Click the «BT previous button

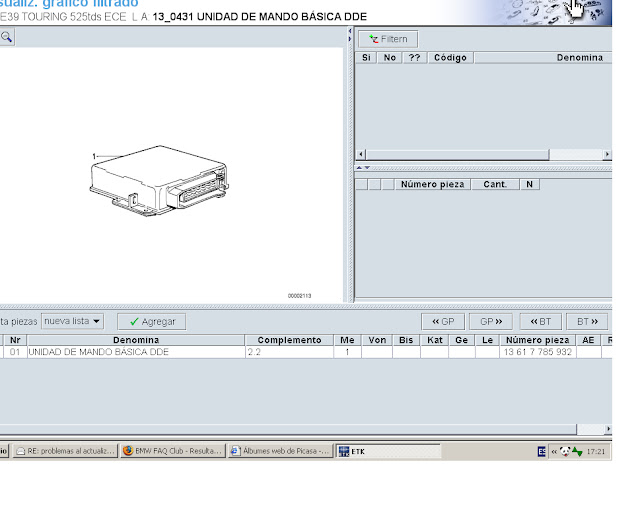[x=540, y=322]
